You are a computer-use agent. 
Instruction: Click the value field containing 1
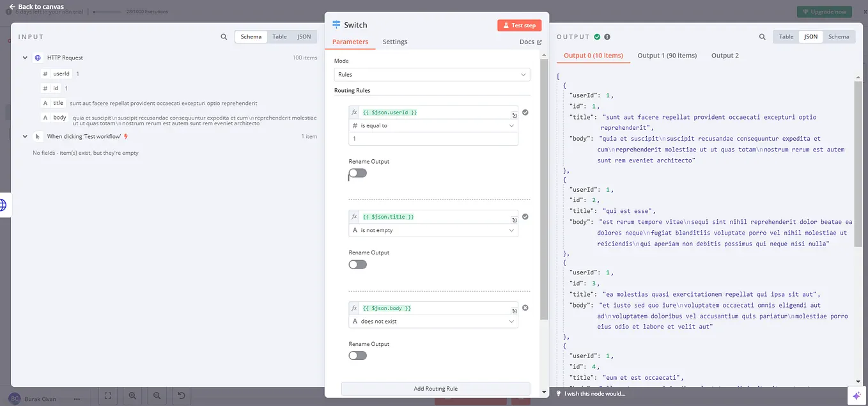433,139
